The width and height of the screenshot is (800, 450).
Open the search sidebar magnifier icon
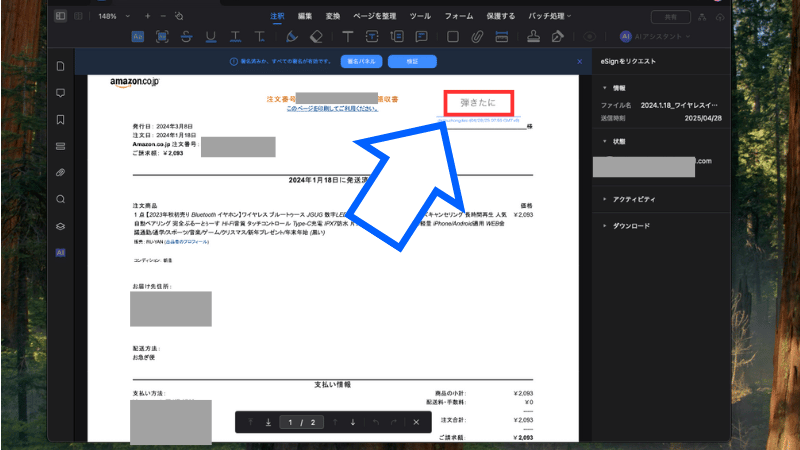point(60,199)
